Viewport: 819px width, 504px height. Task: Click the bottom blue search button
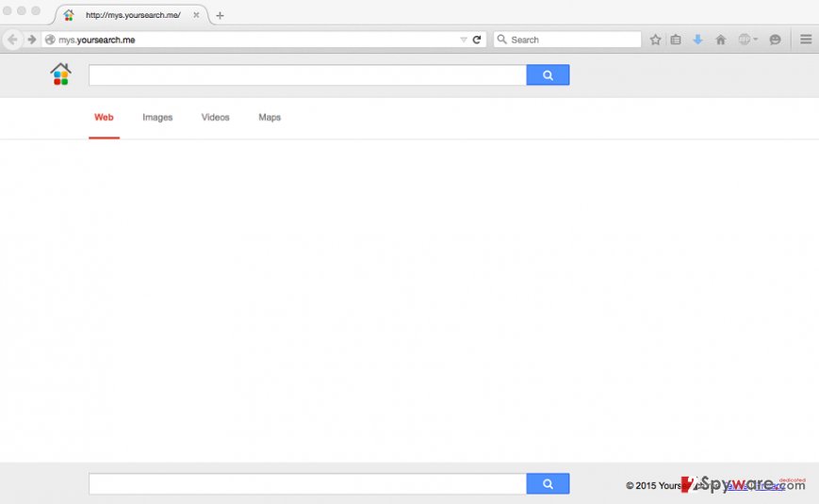548,483
